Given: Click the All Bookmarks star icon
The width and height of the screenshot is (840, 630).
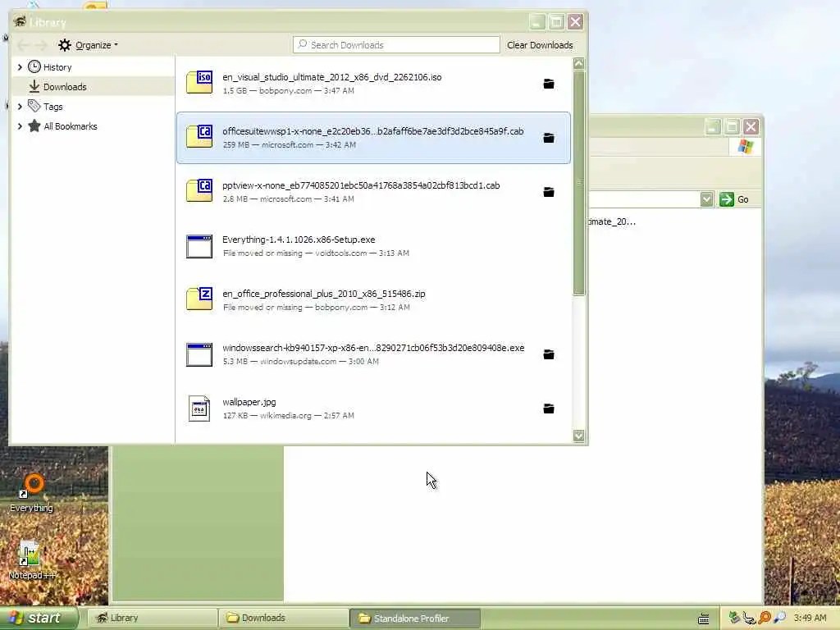Looking at the screenshot, I should coord(34,126).
